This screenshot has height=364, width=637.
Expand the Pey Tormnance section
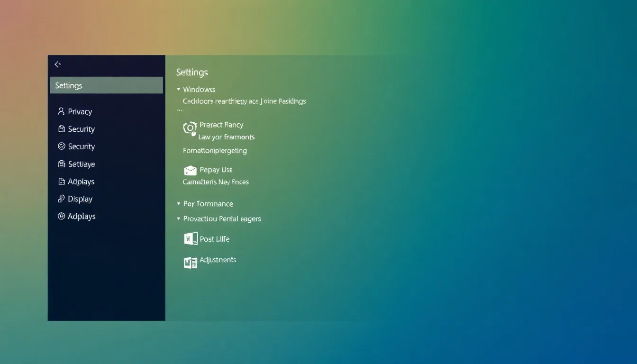click(x=179, y=204)
